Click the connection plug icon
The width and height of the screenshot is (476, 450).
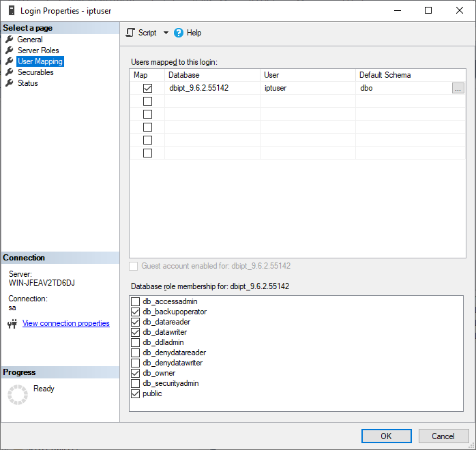pyautogui.click(x=12, y=324)
